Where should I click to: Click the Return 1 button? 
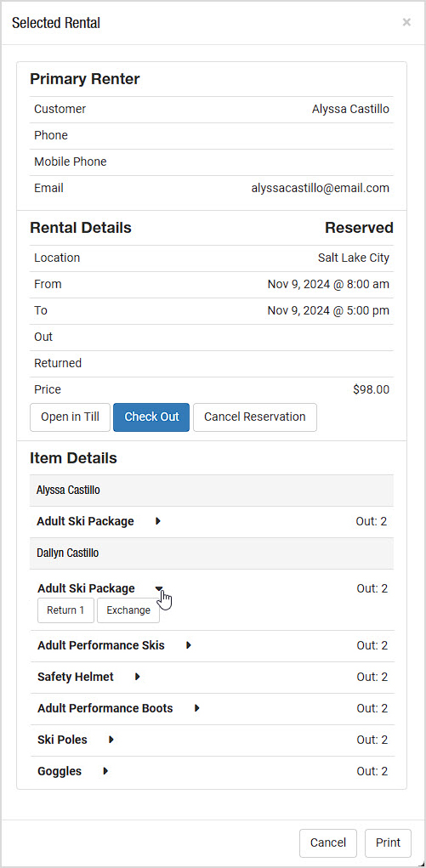pos(66,610)
